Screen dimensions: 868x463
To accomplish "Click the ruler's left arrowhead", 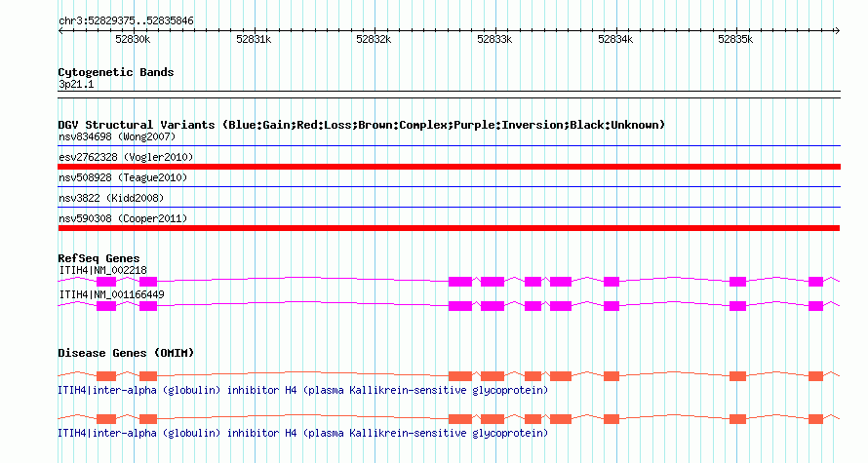I will [x=60, y=31].
